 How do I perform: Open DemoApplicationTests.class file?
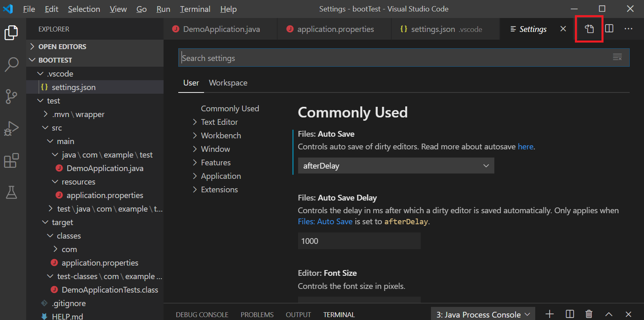(95, 290)
